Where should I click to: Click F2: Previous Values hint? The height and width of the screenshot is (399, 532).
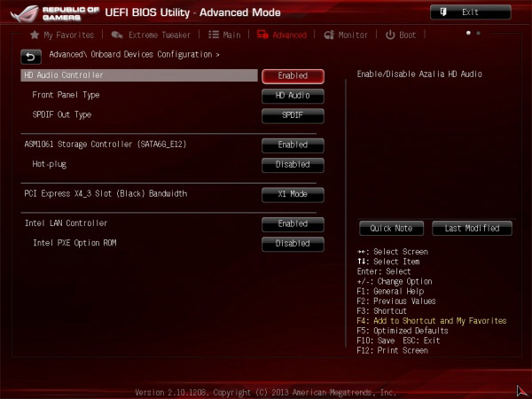[396, 301]
